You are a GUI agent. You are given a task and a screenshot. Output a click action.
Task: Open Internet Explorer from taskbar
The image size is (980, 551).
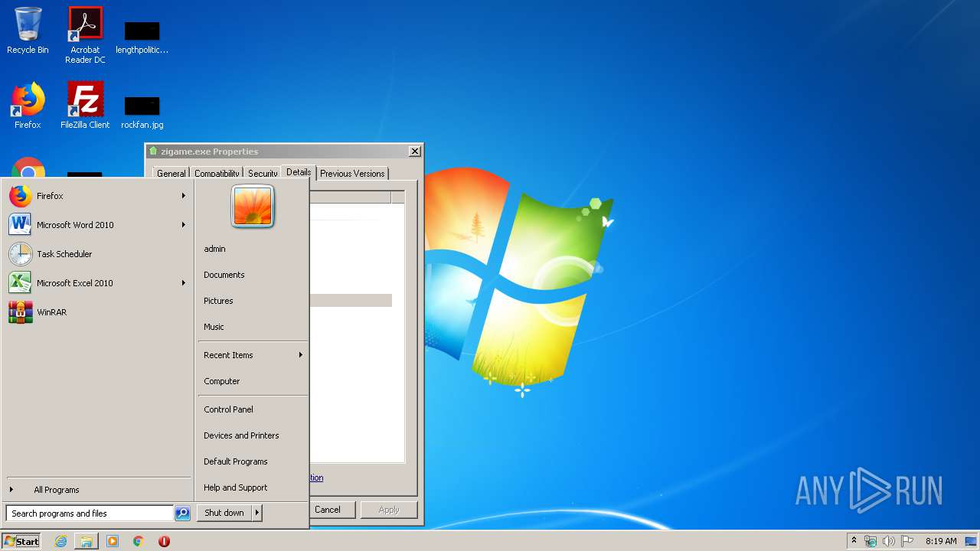(x=61, y=541)
